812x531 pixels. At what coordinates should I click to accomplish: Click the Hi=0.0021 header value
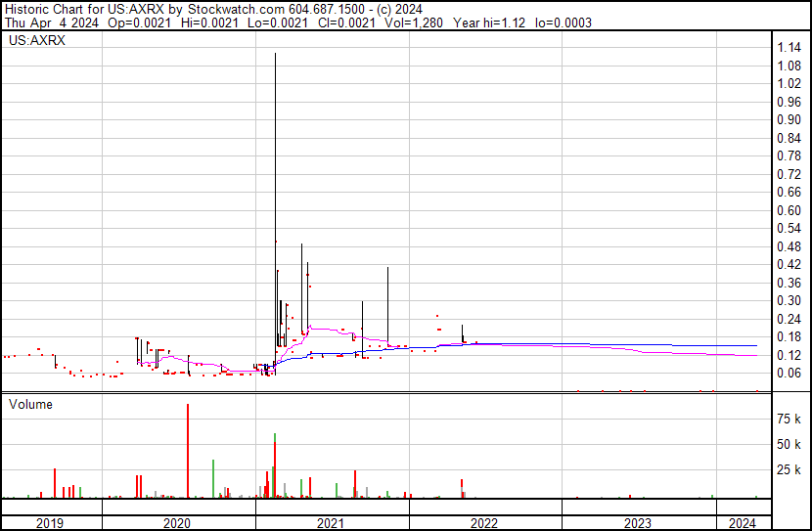pos(209,22)
